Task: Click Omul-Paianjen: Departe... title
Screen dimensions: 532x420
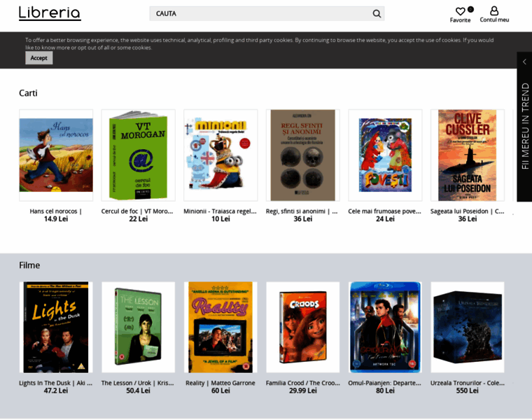Action: pos(384,383)
